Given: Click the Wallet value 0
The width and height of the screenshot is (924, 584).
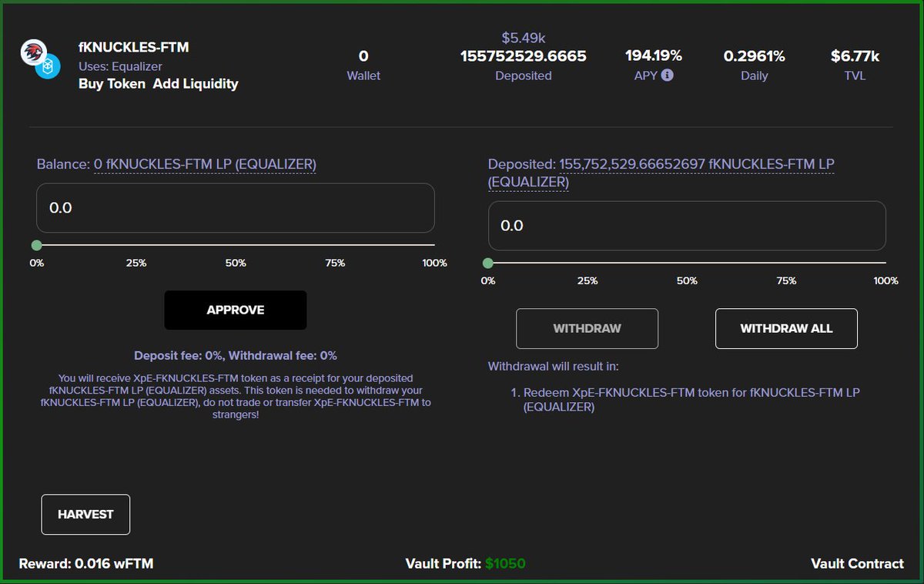Looking at the screenshot, I should (363, 56).
